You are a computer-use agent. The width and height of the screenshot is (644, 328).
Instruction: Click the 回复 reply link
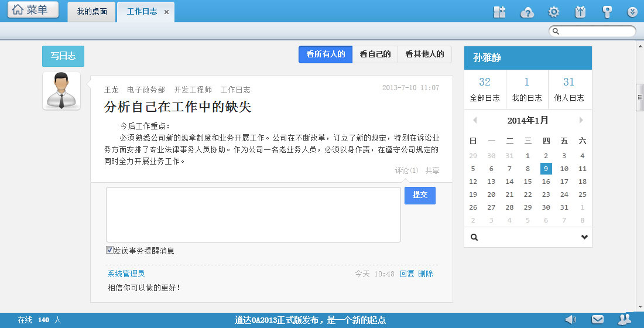point(407,274)
